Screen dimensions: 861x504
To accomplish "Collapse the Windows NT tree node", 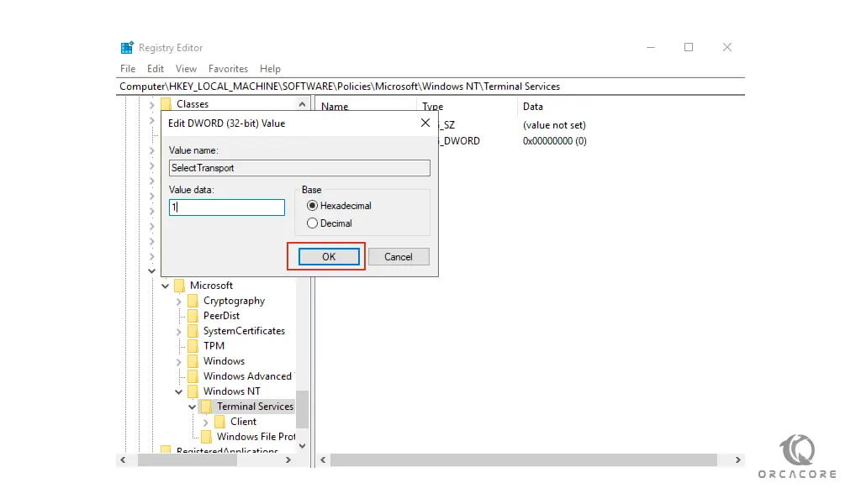I will [x=179, y=391].
